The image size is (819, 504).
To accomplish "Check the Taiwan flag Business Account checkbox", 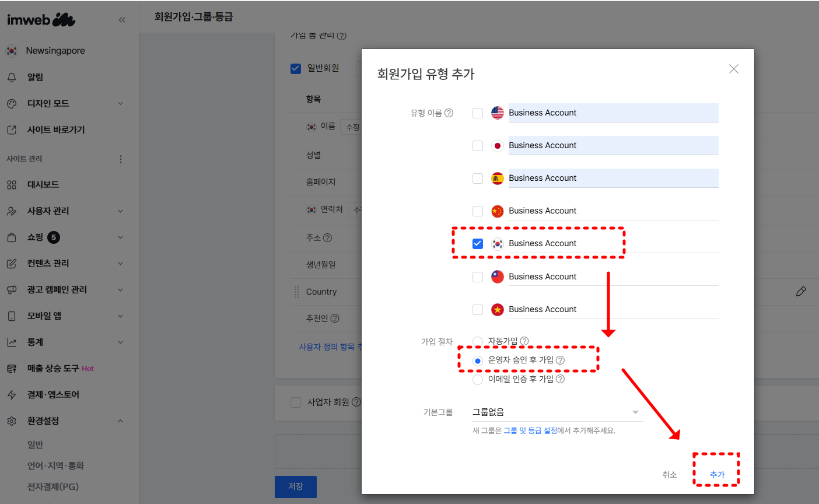I will [x=478, y=276].
